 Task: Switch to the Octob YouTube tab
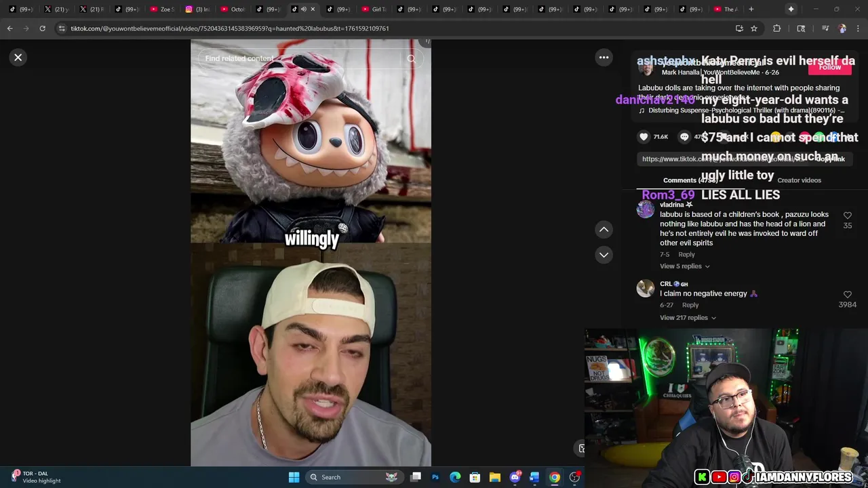[x=234, y=9]
